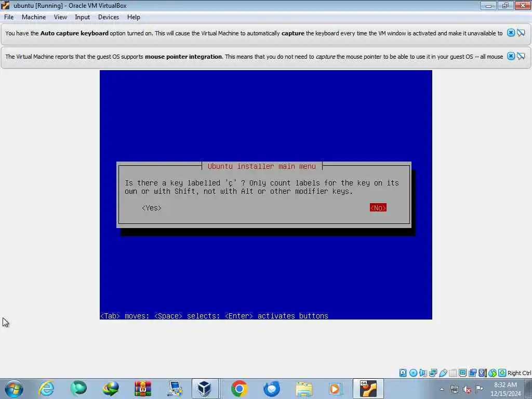Suppress future Auto capture keyboard messages
Screen dimensions: 532x399
tap(521, 33)
